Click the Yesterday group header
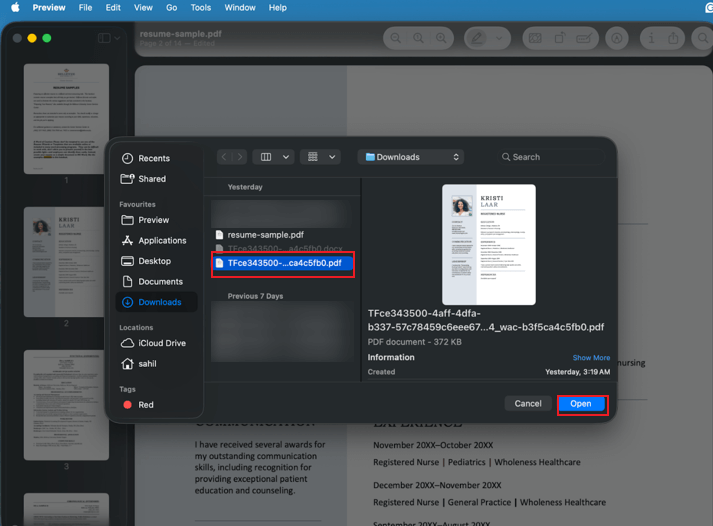The image size is (713, 526). 245,187
